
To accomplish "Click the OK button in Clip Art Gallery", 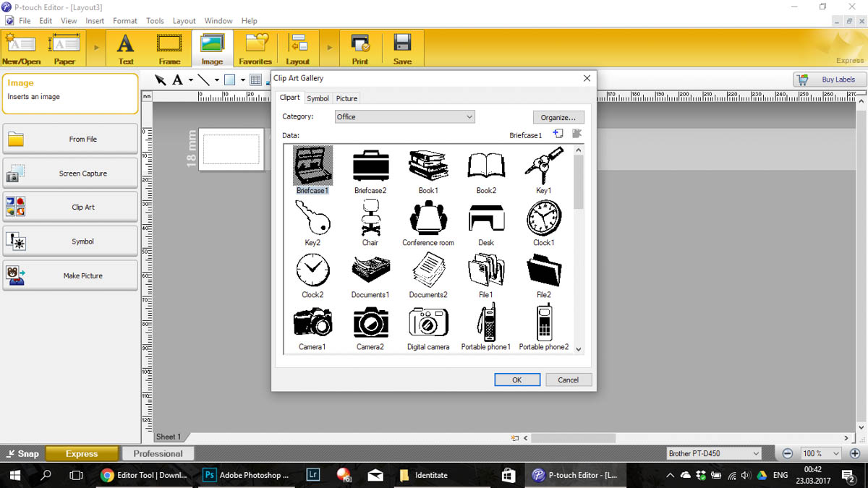I will (517, 380).
